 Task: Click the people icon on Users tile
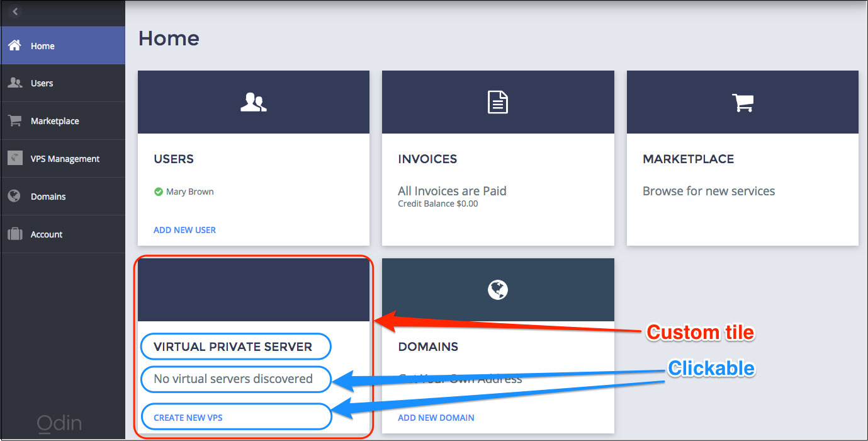(x=253, y=102)
